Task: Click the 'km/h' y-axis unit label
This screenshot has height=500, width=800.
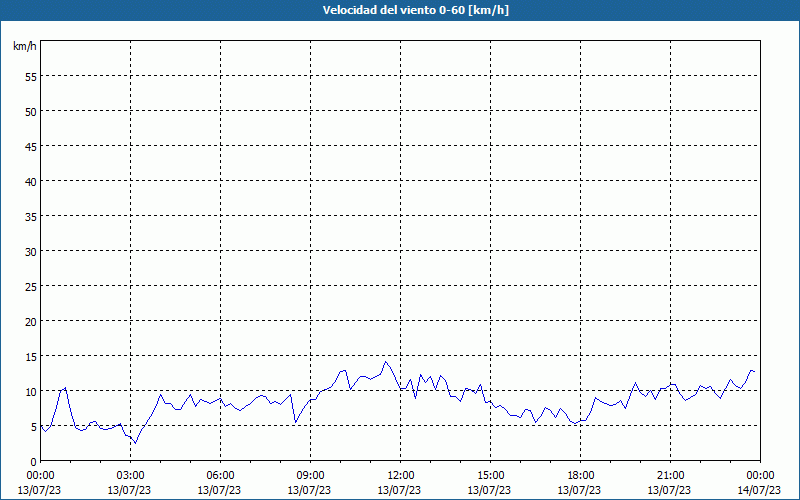Action: click(25, 46)
